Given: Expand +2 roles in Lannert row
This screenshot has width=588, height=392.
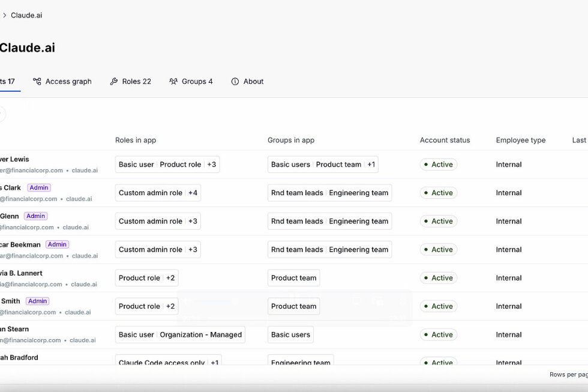Looking at the screenshot, I should click(x=170, y=278).
